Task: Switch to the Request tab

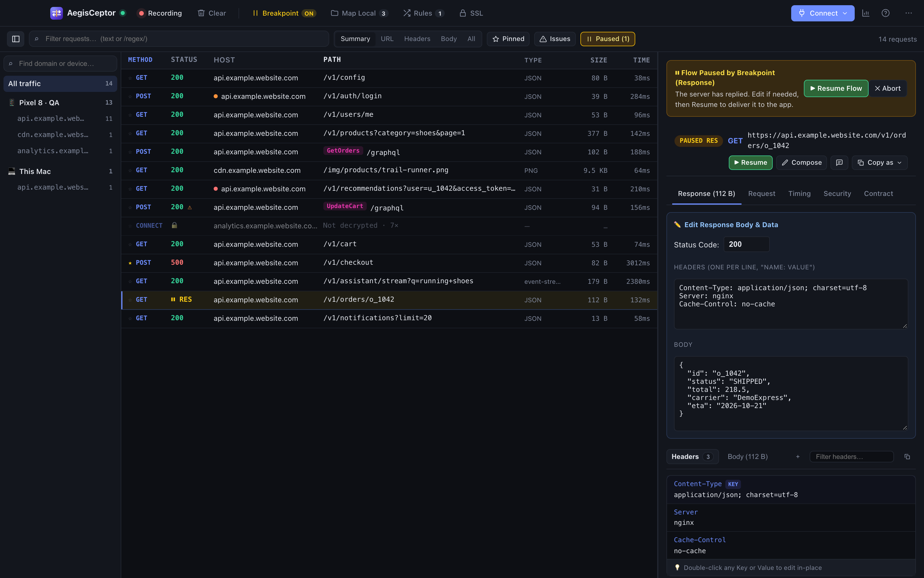Action: (x=762, y=193)
